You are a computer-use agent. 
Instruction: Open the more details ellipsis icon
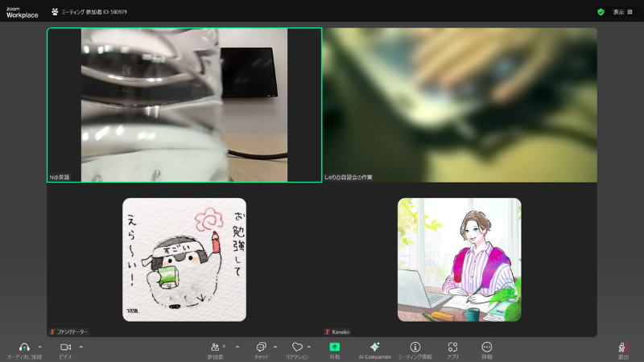pyautogui.click(x=487, y=348)
